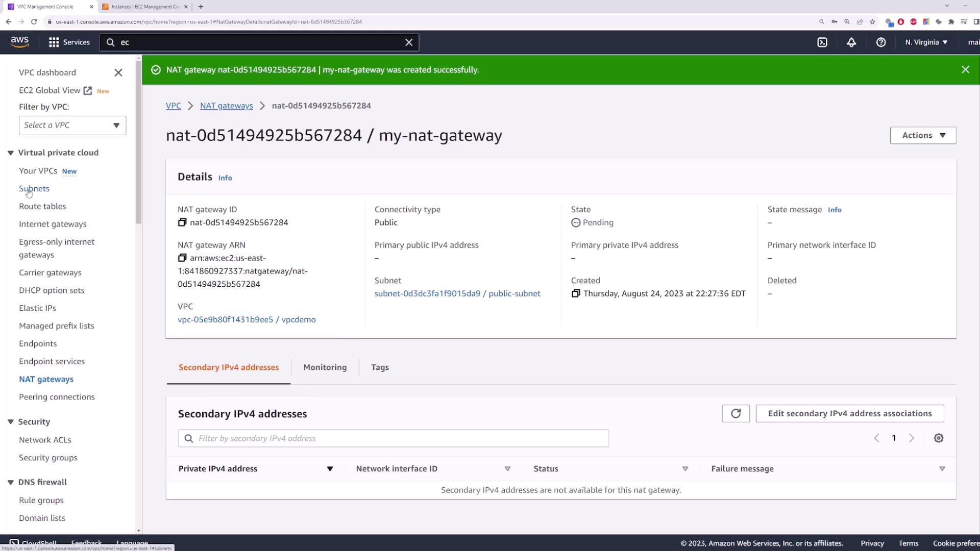Collapse the Security sidebar section
The height and width of the screenshot is (551, 980).
[10, 422]
